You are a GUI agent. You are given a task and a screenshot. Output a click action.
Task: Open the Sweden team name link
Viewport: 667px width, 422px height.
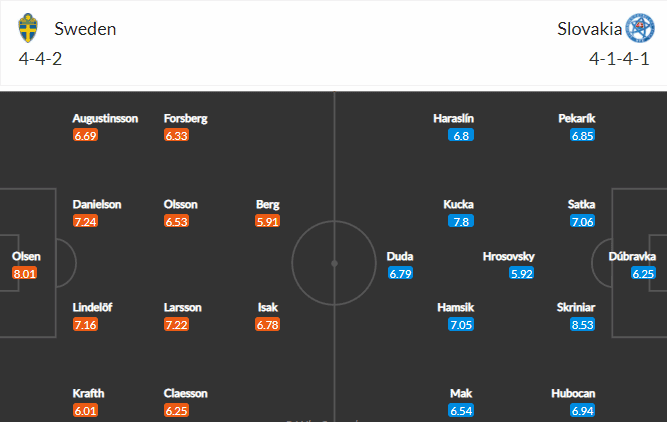[85, 29]
